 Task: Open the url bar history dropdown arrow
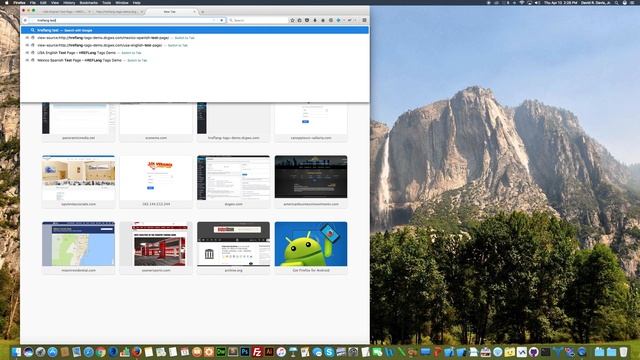(x=214, y=20)
